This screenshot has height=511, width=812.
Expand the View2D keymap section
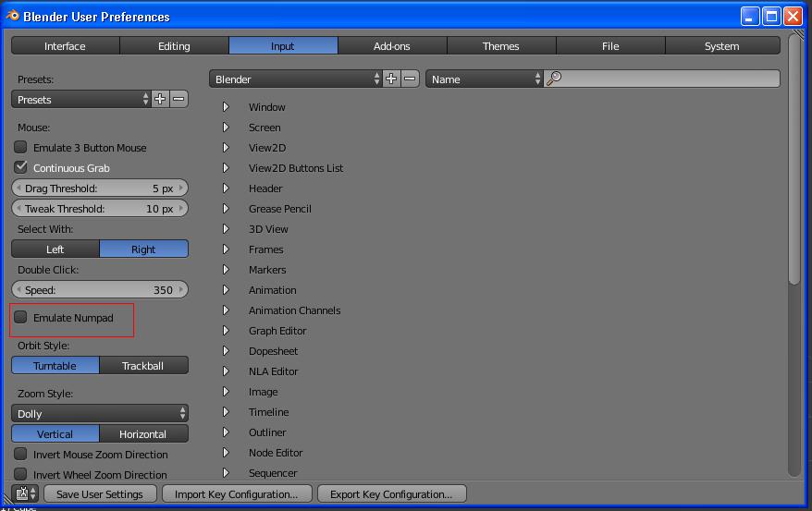(226, 148)
